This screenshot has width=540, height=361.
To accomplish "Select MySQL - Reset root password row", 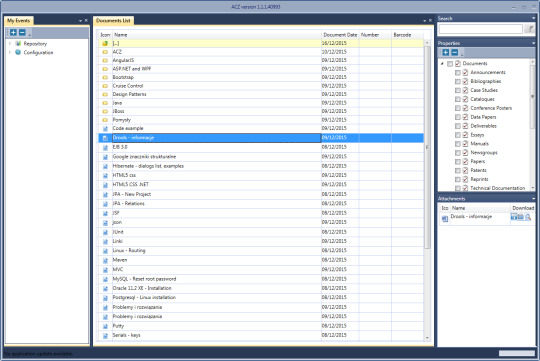I will pos(261,279).
